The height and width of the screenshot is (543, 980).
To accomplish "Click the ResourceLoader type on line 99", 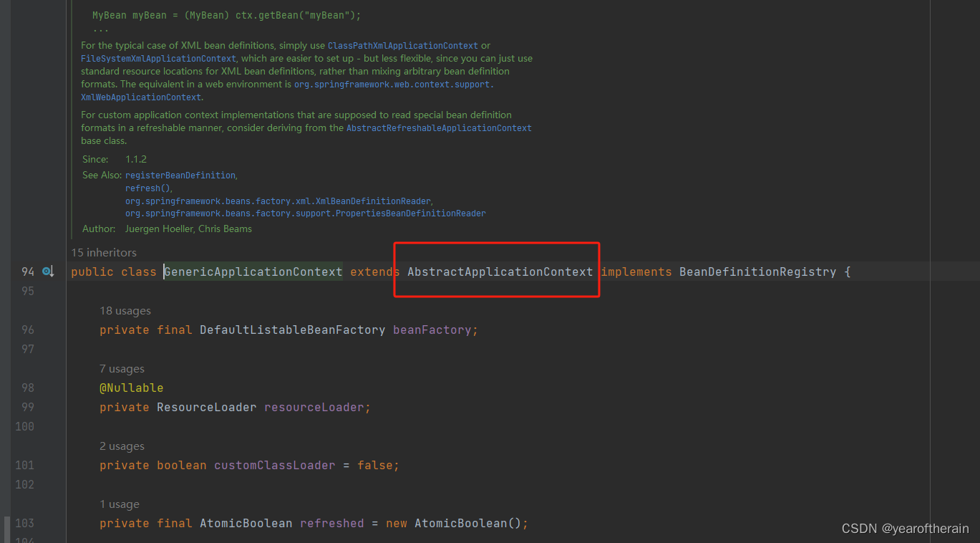I will pyautogui.click(x=207, y=407).
